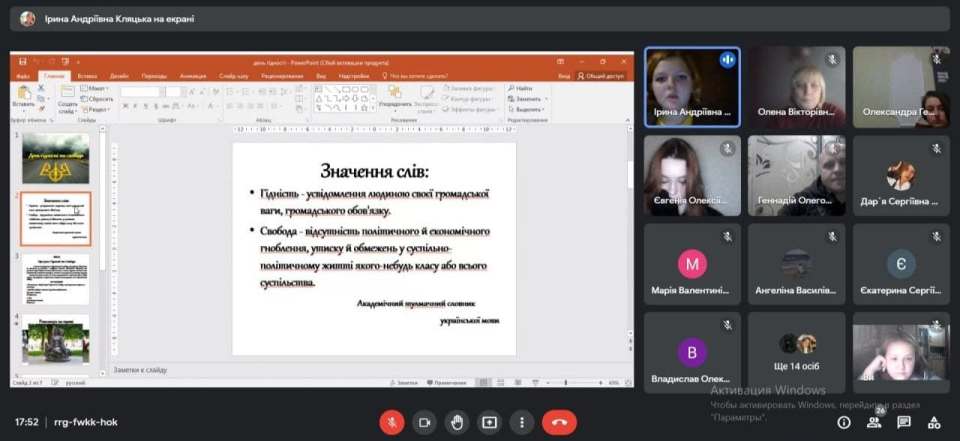
Task: Select the first slide thumbnail
Action: 56,158
